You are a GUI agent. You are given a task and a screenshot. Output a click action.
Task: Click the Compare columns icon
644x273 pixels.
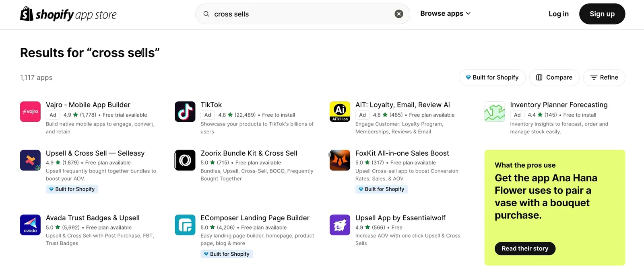coord(539,78)
